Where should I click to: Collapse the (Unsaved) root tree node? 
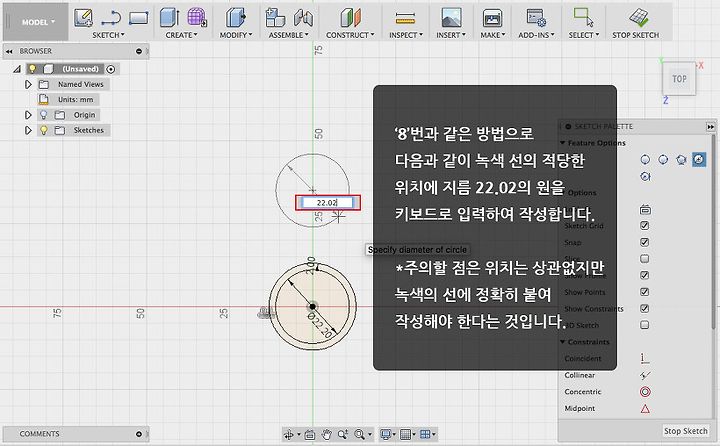(x=17, y=69)
